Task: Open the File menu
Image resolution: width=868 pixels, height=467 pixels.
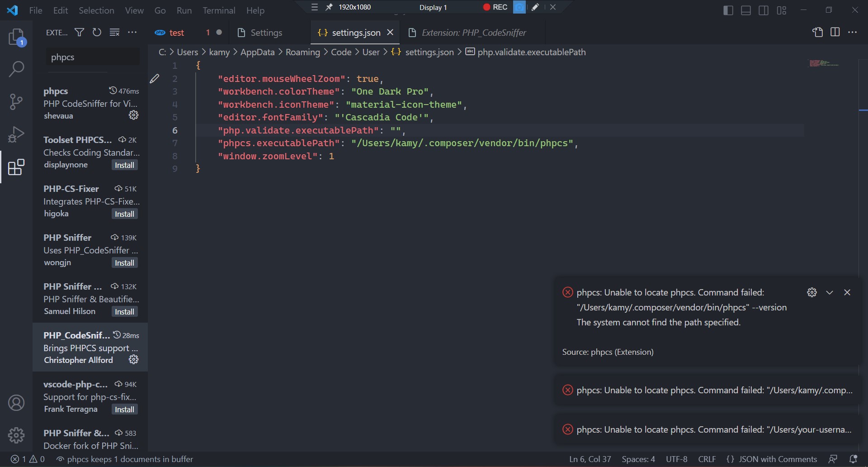Action: [36, 10]
